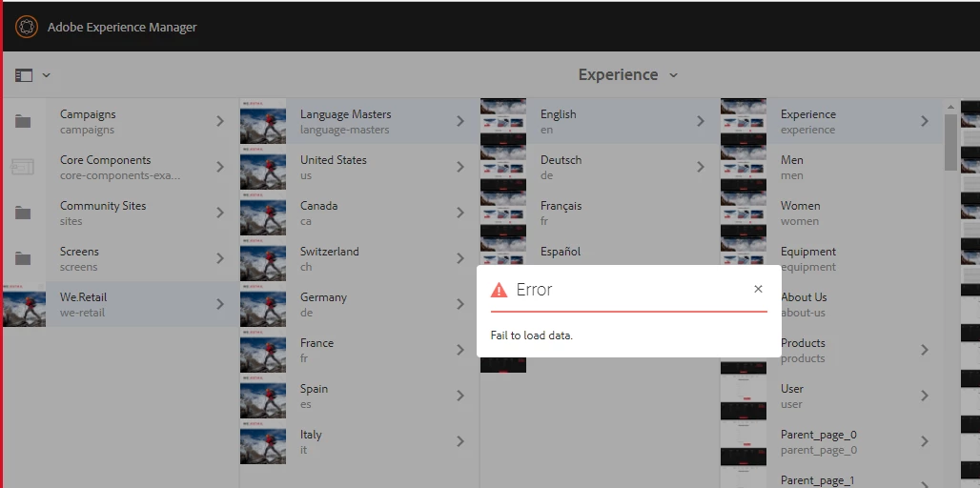Select the Experience page thumbnail
Viewport: 980px width, 488px height.
744,121
